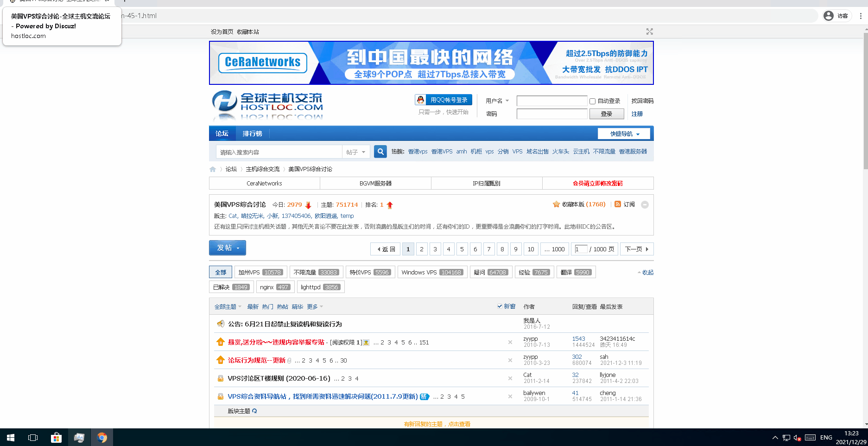
Task: Click the QQ account login button
Action: [x=443, y=100]
